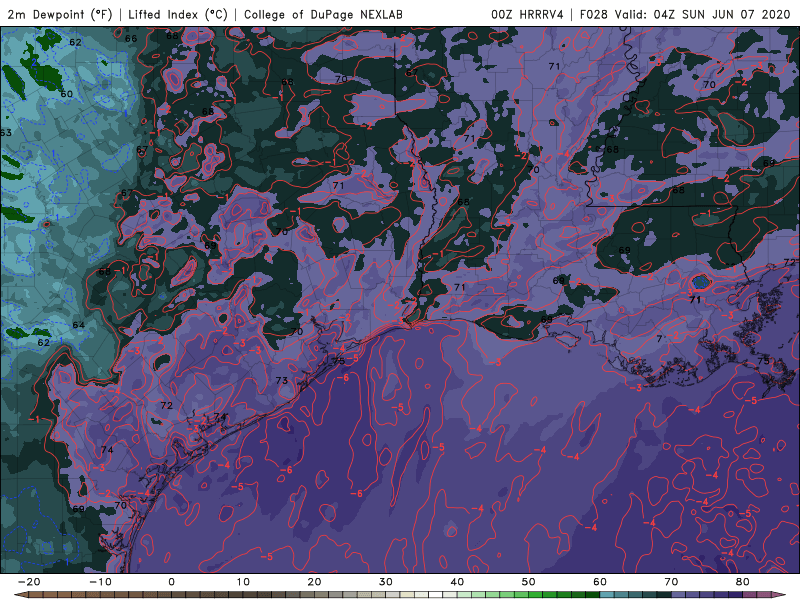Image resolution: width=800 pixels, height=600 pixels.
Task: Click the "70" colorbar scale label
Action: [671, 582]
